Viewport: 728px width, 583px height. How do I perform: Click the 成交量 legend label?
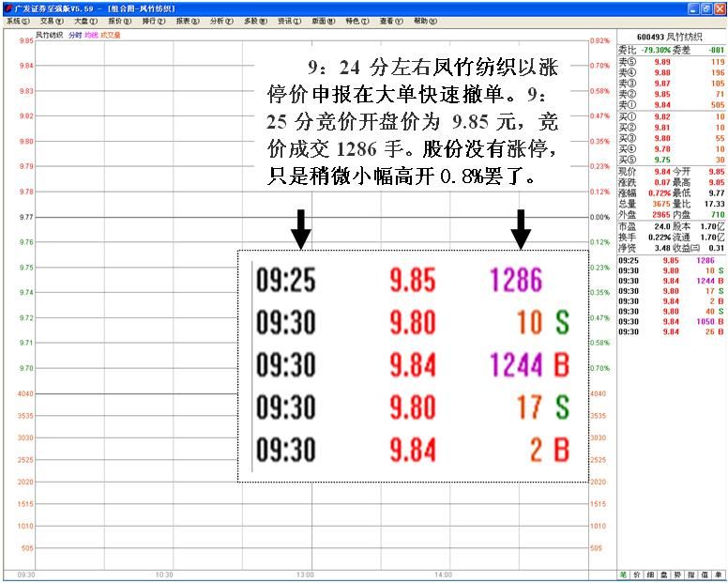(x=111, y=35)
